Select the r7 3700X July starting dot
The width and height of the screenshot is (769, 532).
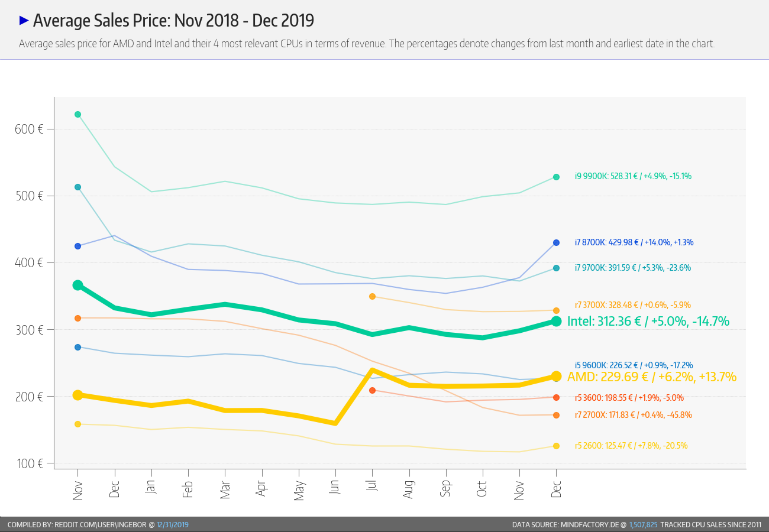372,296
